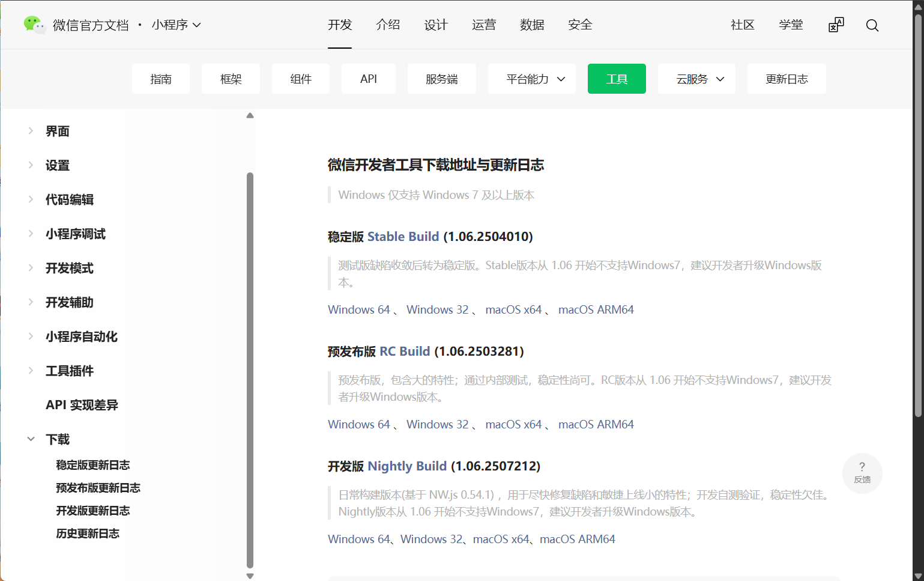Download RC Build Windows 64

(x=359, y=424)
